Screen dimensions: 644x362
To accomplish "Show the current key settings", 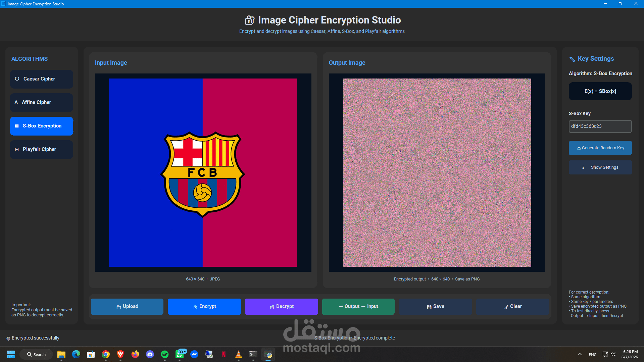I will [600, 167].
